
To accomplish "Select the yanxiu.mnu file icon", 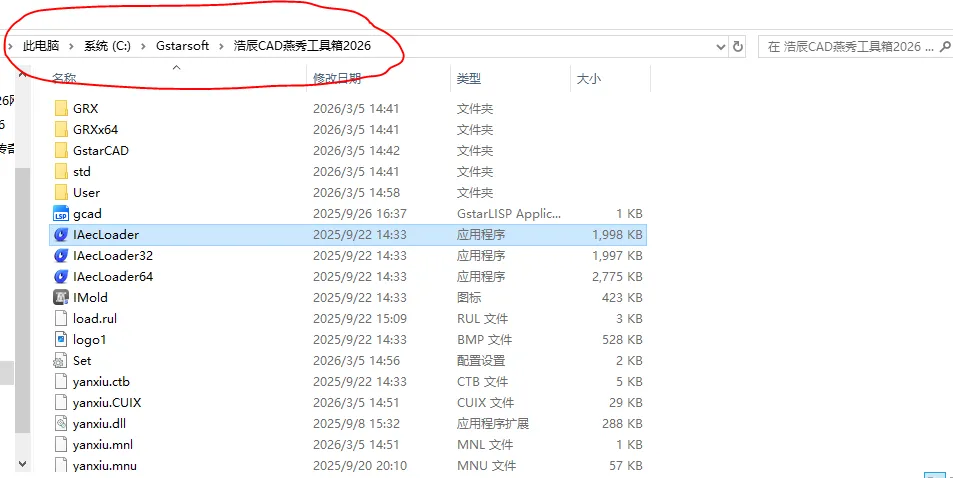I will [x=60, y=465].
